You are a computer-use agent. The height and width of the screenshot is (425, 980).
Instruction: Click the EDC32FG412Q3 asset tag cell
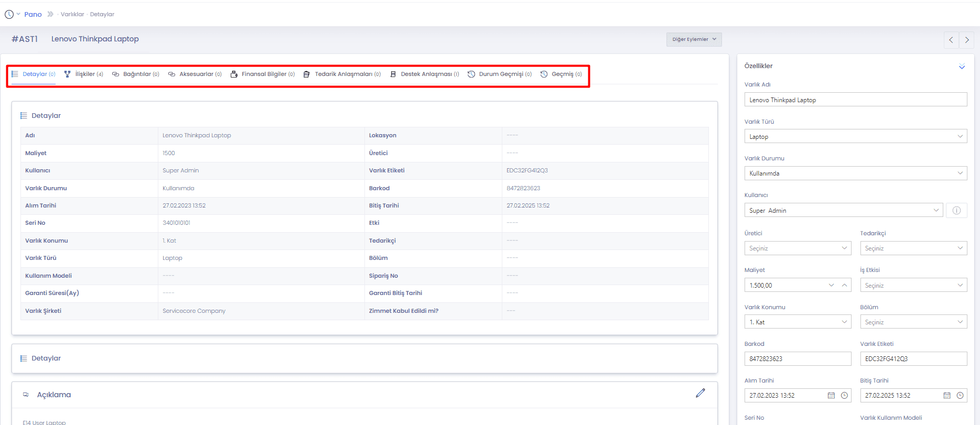(x=527, y=170)
